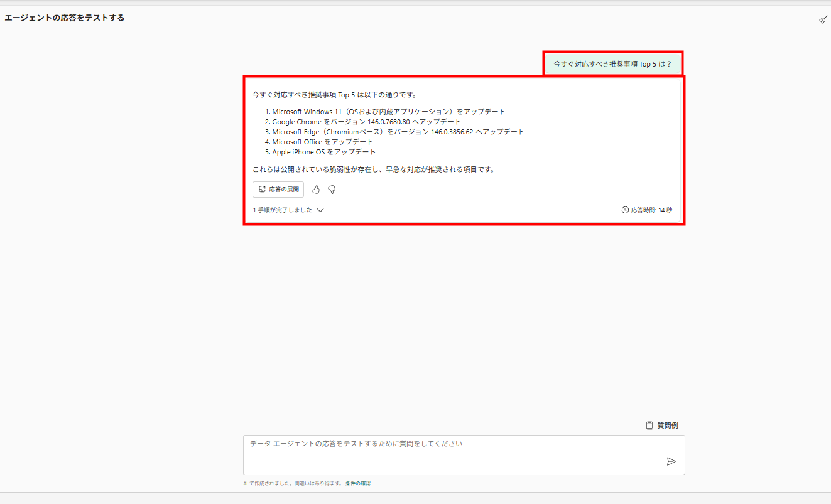Click the Google Chrome 146.0.7680.80 list item

[366, 122]
